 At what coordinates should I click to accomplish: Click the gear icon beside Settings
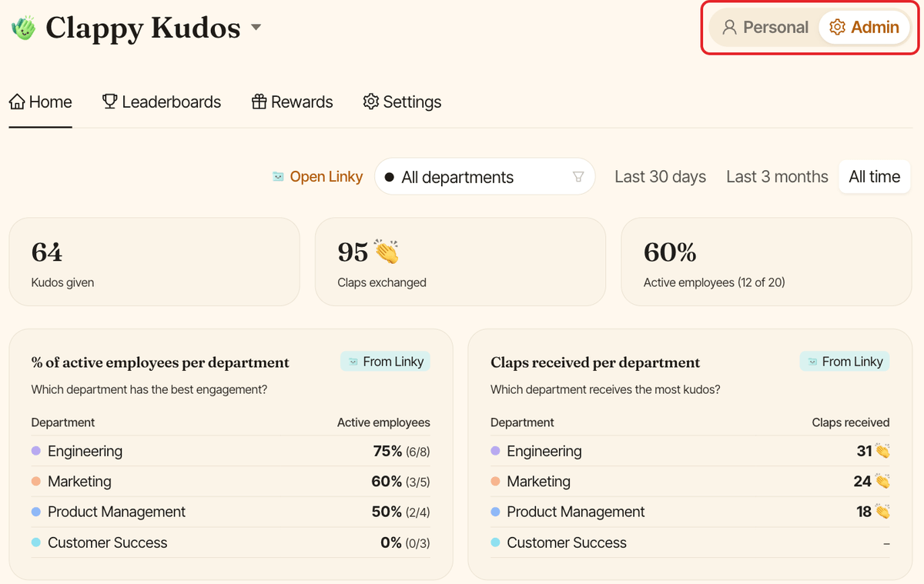tap(371, 102)
